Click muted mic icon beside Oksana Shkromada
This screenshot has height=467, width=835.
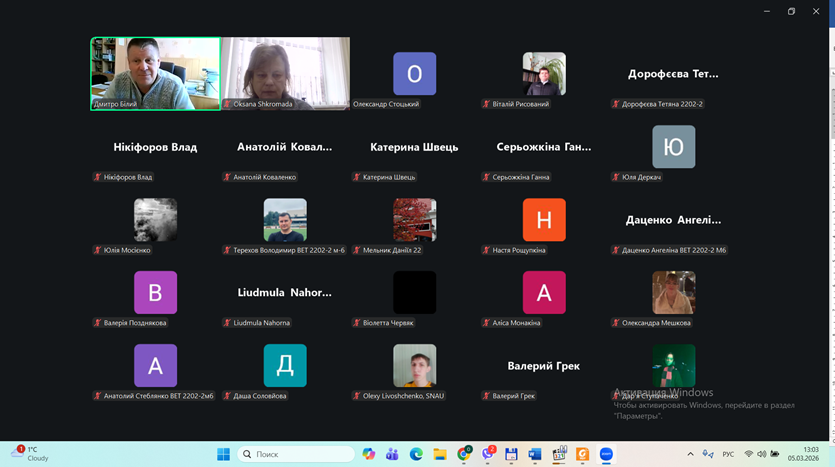tap(227, 104)
